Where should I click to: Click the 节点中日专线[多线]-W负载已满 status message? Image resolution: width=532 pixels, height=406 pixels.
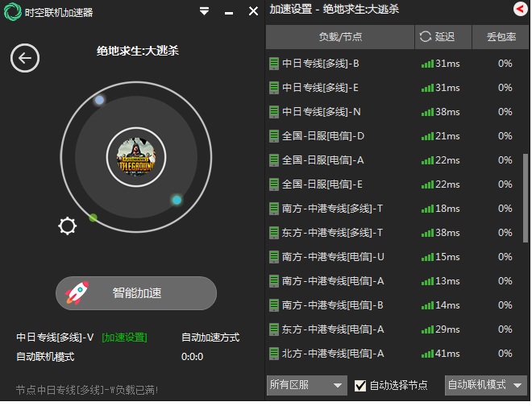[x=87, y=390]
